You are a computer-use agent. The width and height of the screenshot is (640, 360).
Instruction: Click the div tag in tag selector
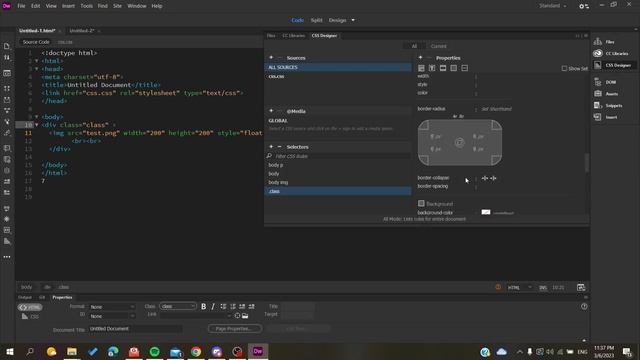coord(47,287)
